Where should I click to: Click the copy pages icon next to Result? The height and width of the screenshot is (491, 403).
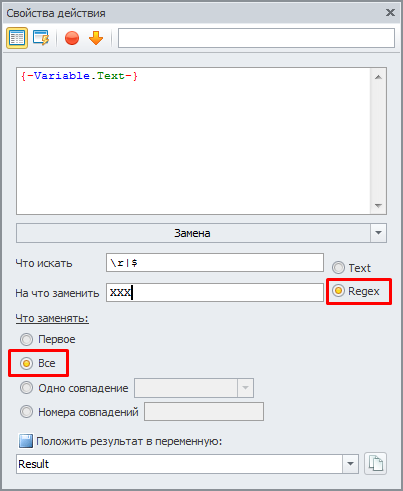point(376,463)
